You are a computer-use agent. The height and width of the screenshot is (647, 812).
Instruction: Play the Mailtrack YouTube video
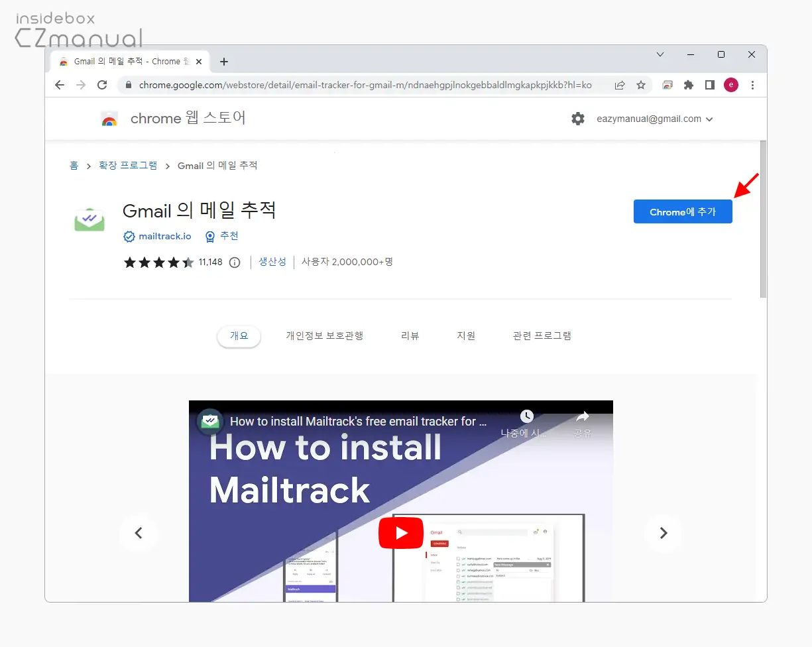(401, 533)
